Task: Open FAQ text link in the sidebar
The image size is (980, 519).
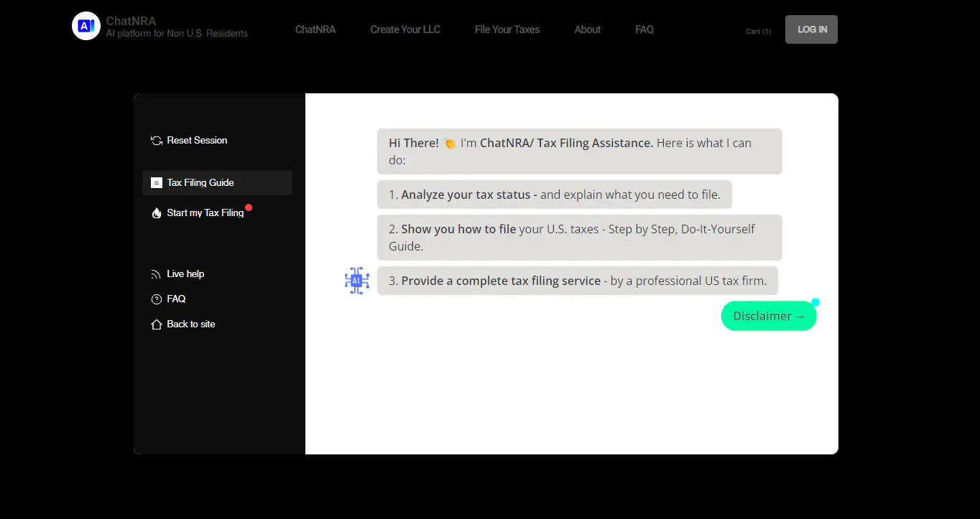Action: (x=176, y=299)
